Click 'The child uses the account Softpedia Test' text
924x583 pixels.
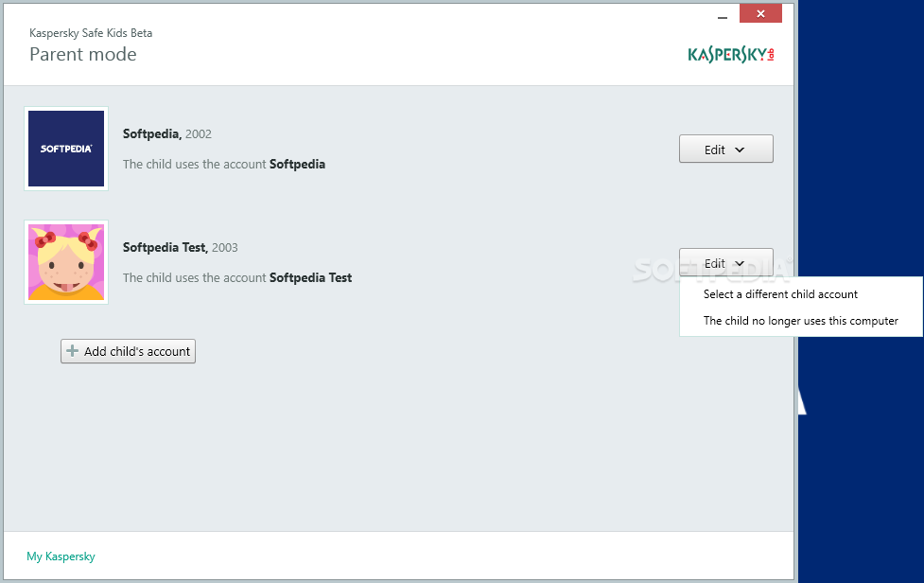(236, 277)
